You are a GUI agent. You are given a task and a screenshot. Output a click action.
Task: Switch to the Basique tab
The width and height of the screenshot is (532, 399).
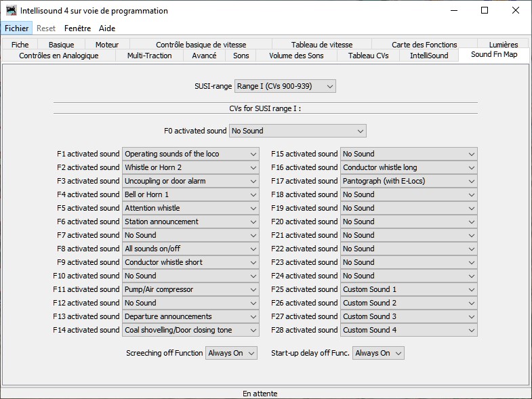point(61,45)
